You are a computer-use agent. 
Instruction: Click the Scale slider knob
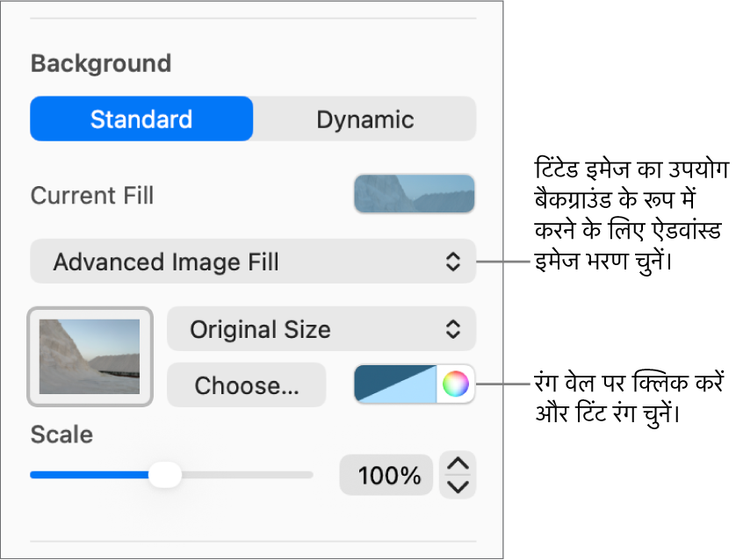click(x=163, y=475)
